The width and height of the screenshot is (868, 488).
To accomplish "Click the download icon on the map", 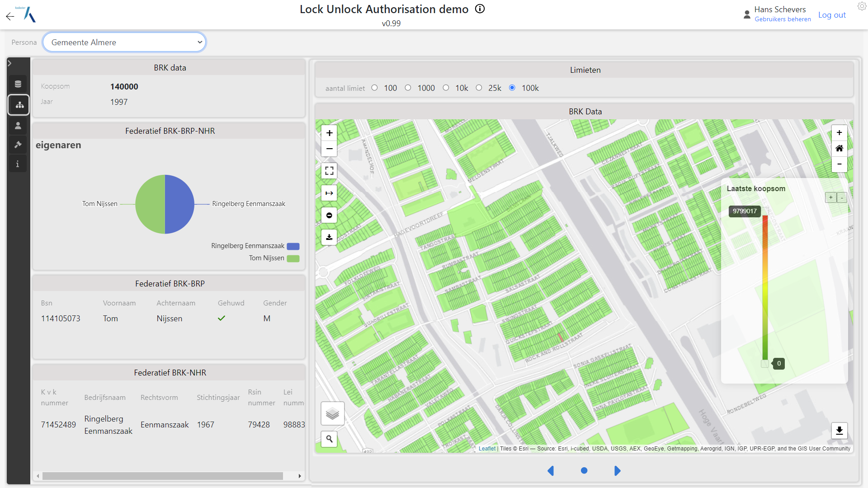I will tap(330, 237).
